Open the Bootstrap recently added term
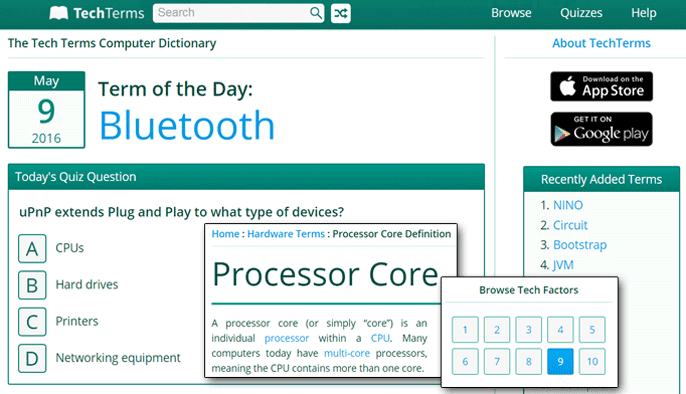Image resolution: width=686 pixels, height=394 pixels. [580, 245]
